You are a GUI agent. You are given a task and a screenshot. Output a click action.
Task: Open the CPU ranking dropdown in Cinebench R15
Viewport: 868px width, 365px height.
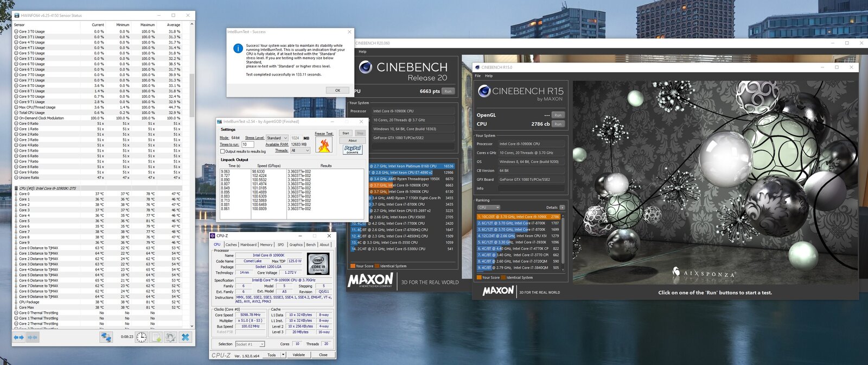(488, 207)
